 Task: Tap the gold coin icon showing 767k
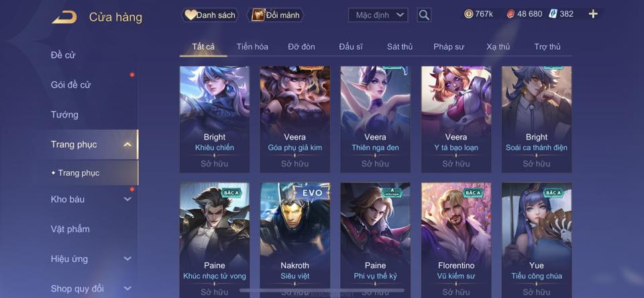469,14
